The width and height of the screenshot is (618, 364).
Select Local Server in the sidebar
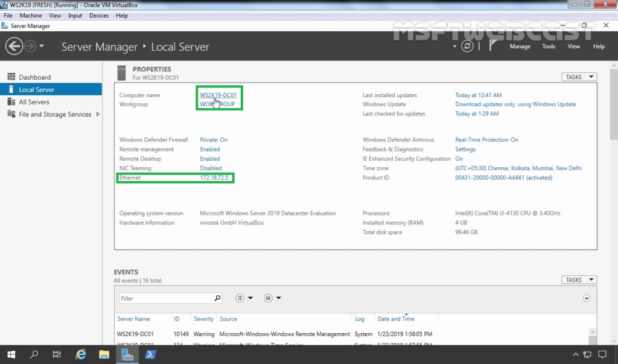tap(51, 89)
